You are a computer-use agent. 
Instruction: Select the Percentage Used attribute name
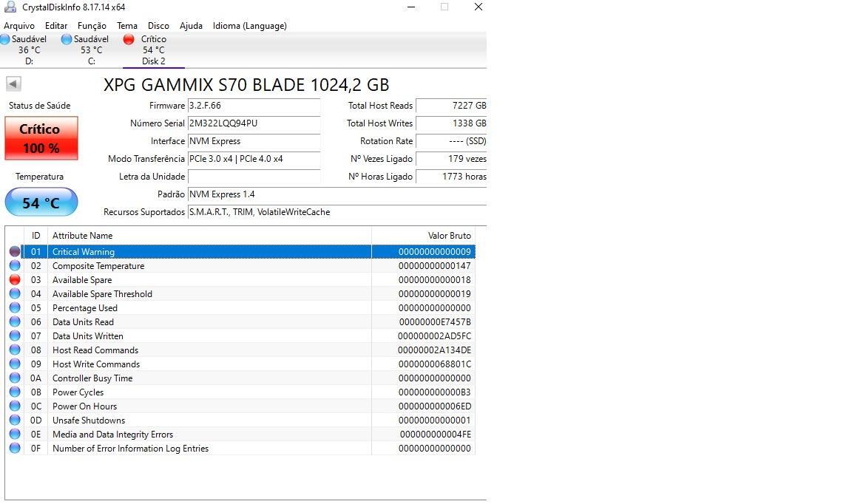coord(85,308)
